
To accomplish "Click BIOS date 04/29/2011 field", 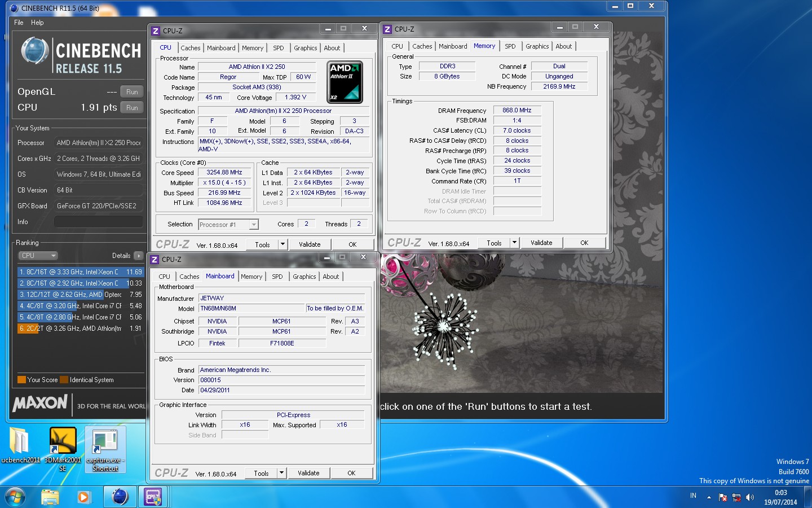I will [282, 390].
